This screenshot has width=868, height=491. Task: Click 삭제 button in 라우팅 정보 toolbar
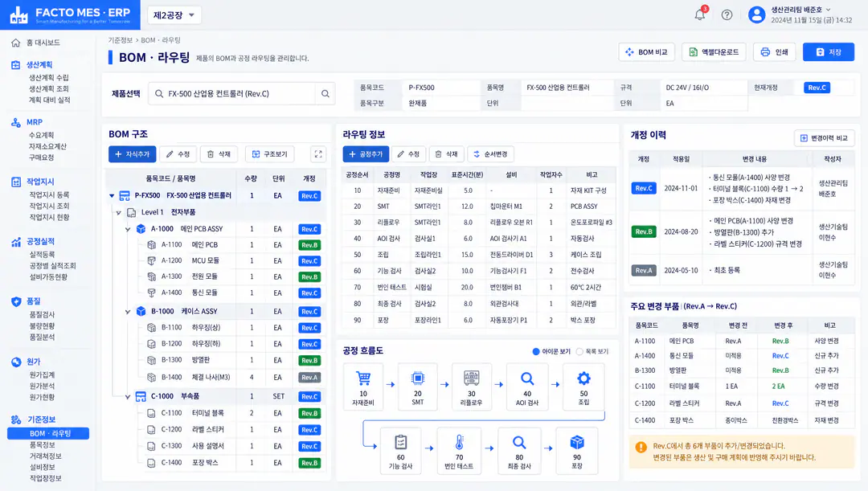tap(446, 153)
